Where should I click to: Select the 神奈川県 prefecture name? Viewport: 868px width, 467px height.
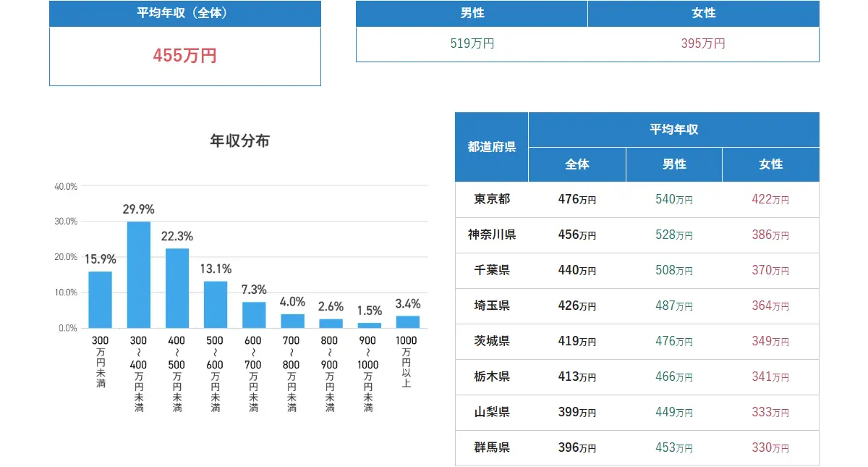(x=491, y=235)
